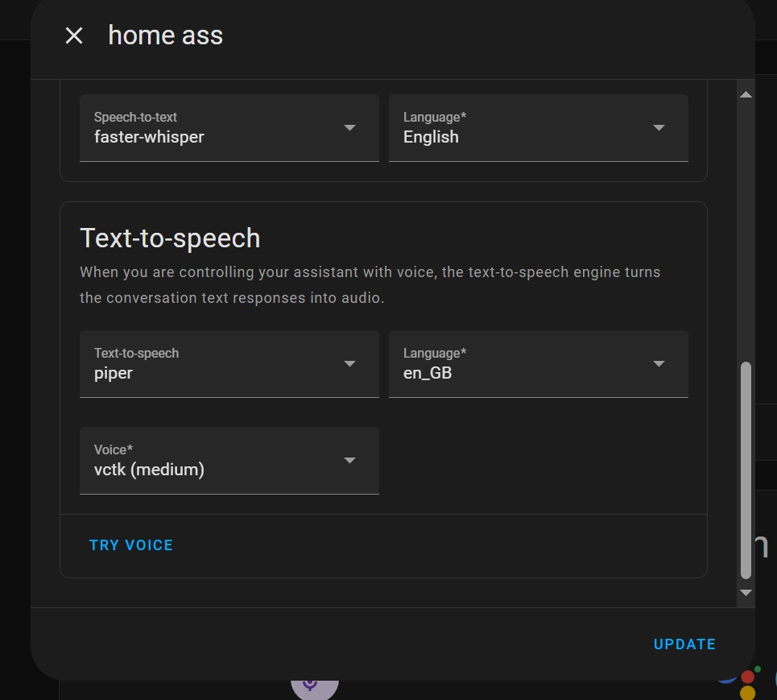Click UPDATE to save assistant settings
Screen dimensions: 777x700
(x=684, y=644)
